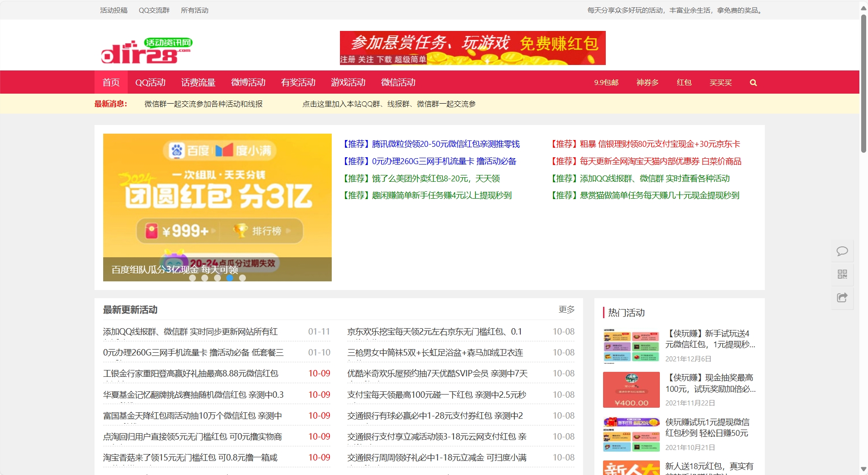
Task: Open article 京东欢乐挖宝每天领2元
Action: click(434, 332)
